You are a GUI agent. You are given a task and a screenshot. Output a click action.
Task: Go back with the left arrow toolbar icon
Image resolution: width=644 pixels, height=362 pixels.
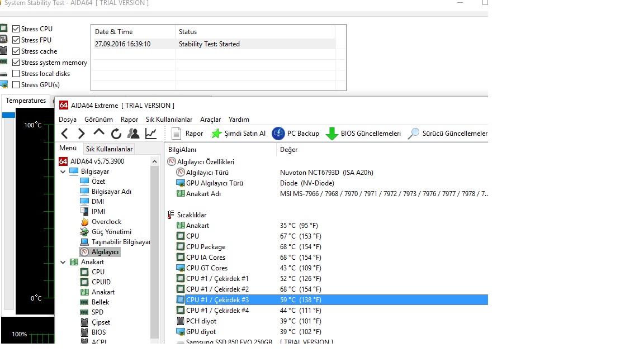64,134
